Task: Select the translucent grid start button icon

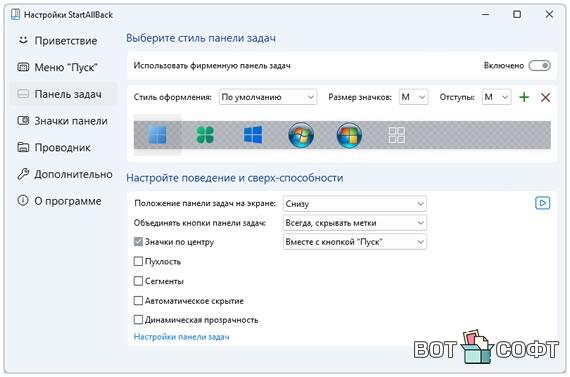Action: 397,135
